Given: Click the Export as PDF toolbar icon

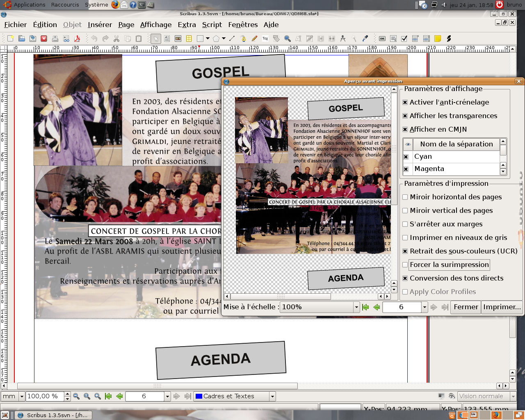Looking at the screenshot, I should tap(77, 39).
